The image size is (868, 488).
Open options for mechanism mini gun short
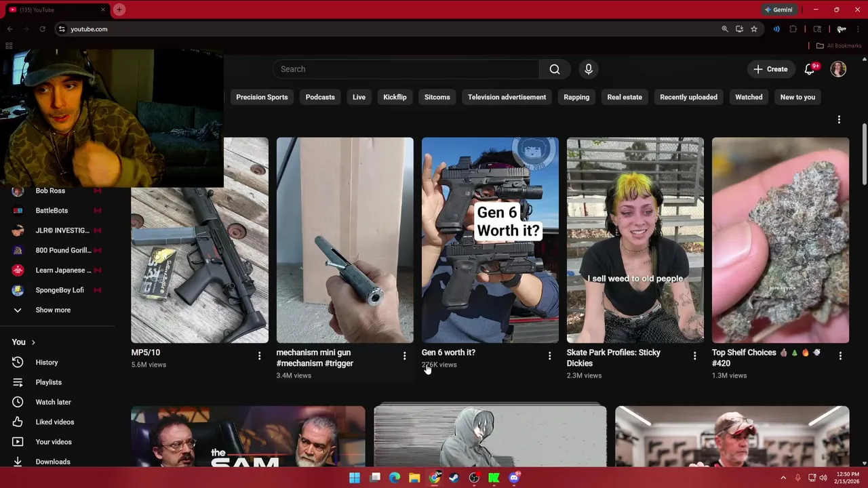404,356
